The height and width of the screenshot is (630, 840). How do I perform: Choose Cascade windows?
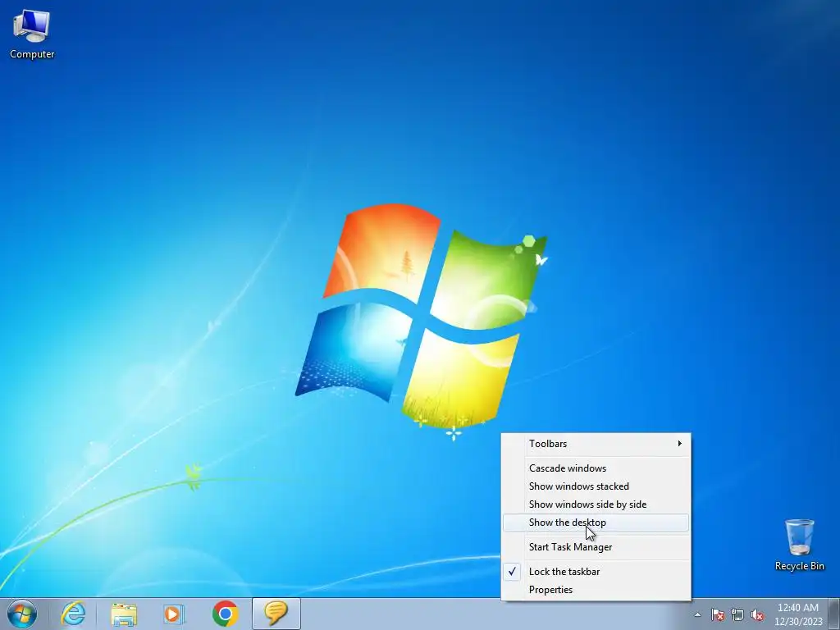pos(596,468)
